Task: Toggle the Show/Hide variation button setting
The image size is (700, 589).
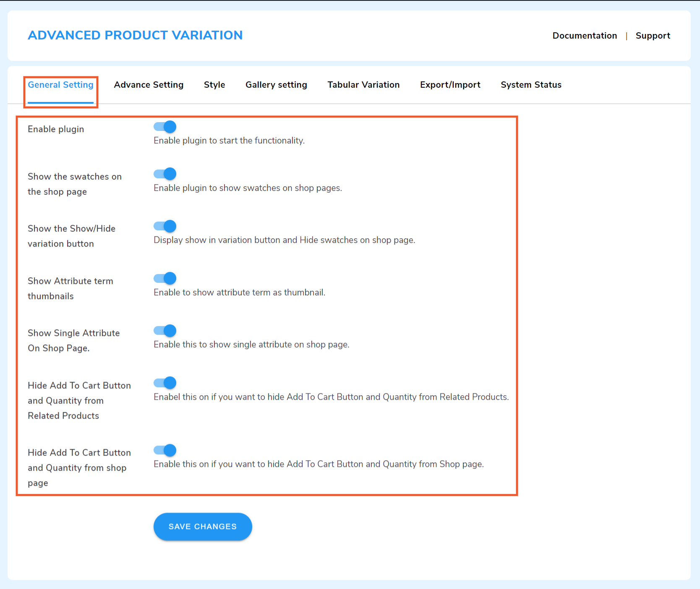Action: tap(165, 226)
